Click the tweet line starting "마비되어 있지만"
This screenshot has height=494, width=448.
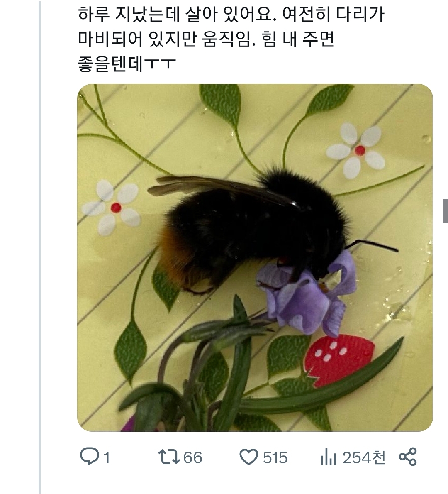206,40
